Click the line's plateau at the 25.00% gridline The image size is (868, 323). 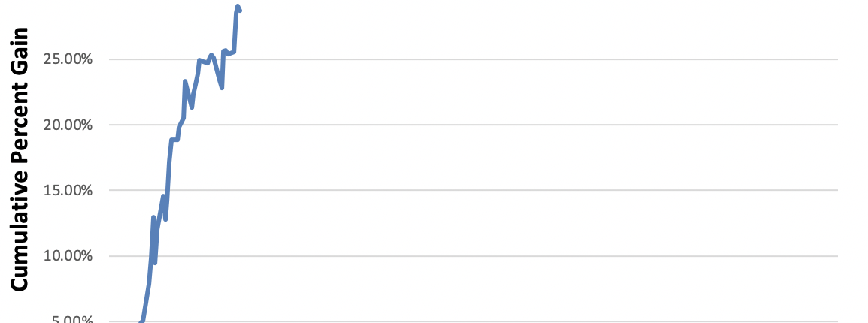(203, 62)
